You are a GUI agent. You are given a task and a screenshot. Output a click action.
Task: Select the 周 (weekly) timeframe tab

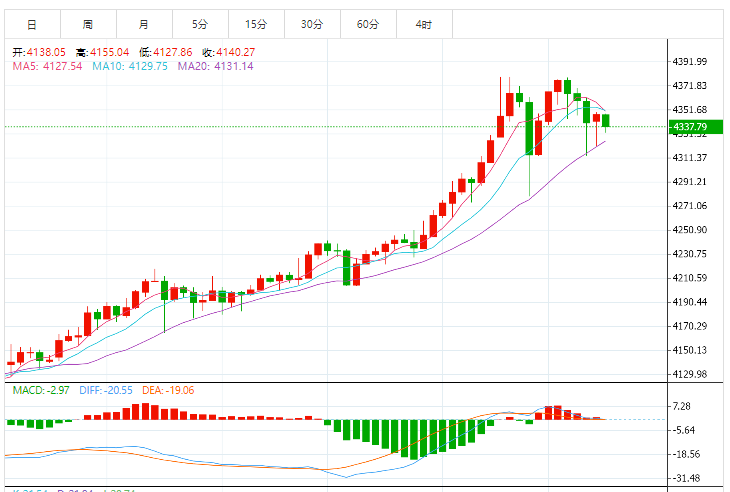(x=88, y=23)
